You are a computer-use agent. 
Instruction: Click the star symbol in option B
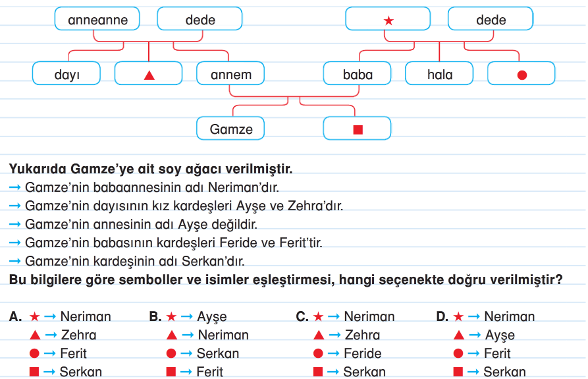pos(171,317)
